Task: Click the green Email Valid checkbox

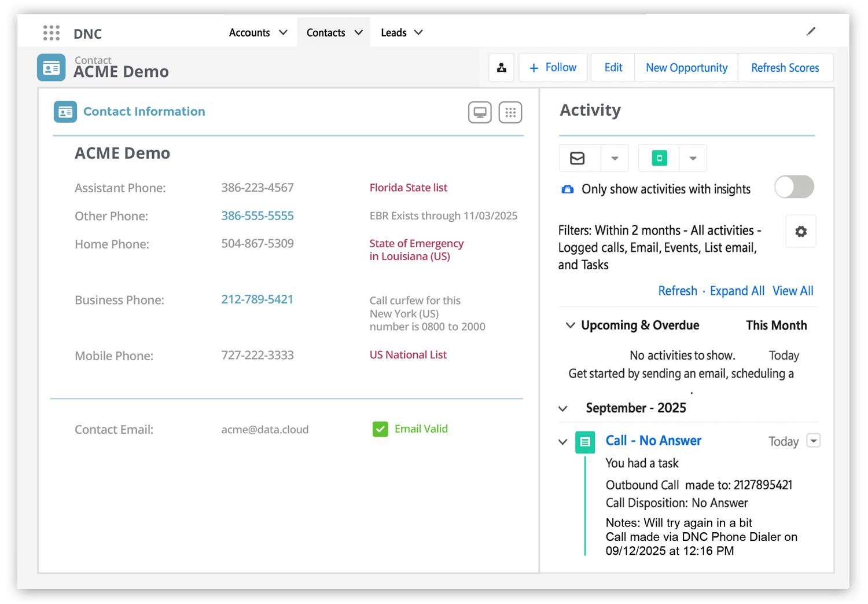Action: pyautogui.click(x=380, y=429)
